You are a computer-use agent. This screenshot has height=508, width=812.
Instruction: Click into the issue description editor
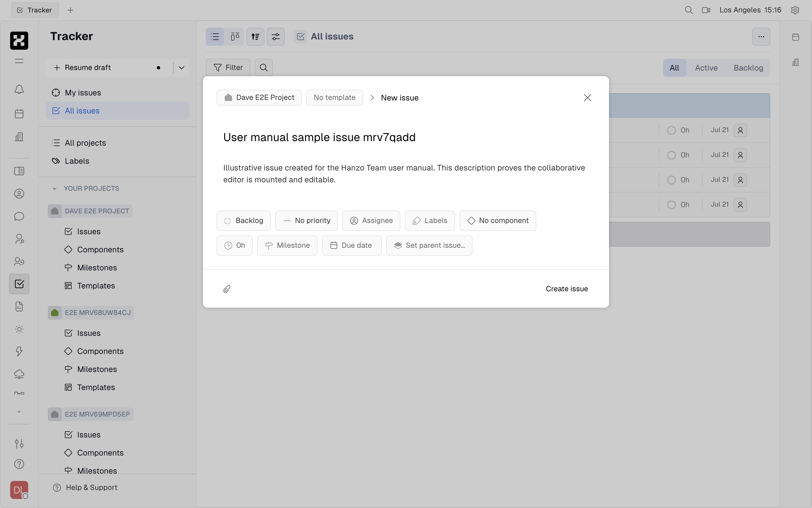[x=406, y=174]
